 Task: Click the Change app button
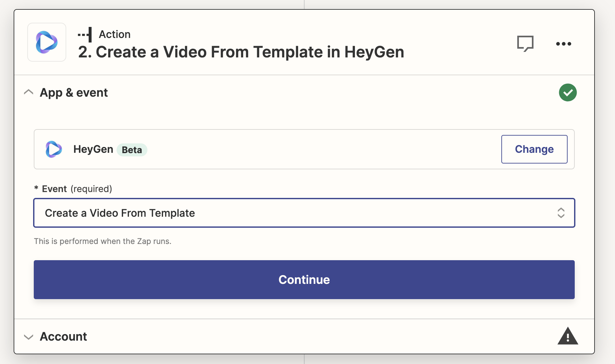click(534, 149)
